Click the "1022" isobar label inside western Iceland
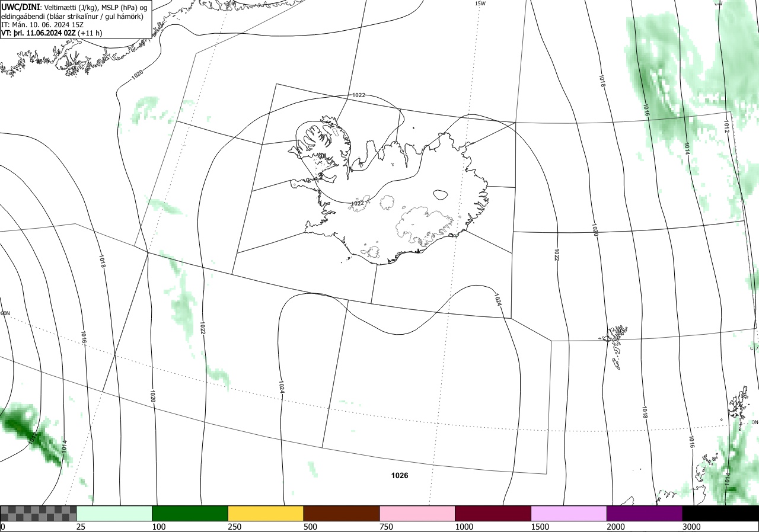Viewport: 759px width, 532px height. 357,203
